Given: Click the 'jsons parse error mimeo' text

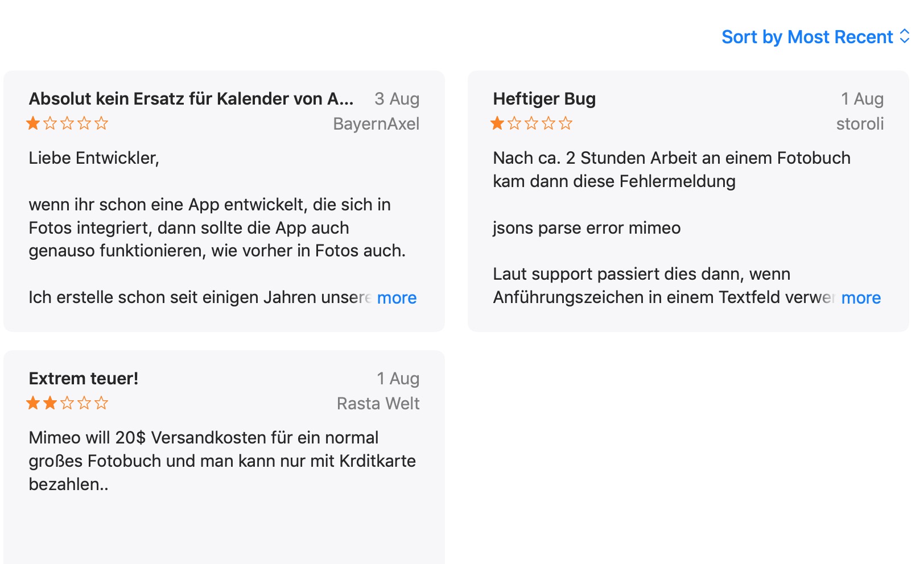Looking at the screenshot, I should (587, 228).
